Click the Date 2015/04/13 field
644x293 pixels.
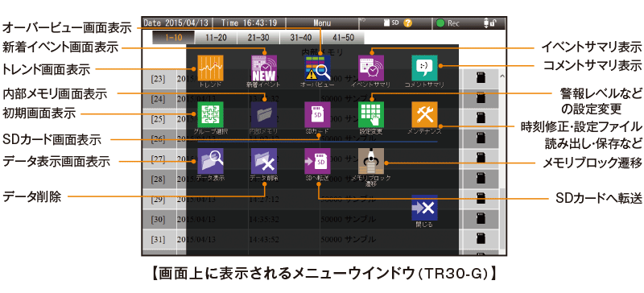click(x=177, y=23)
